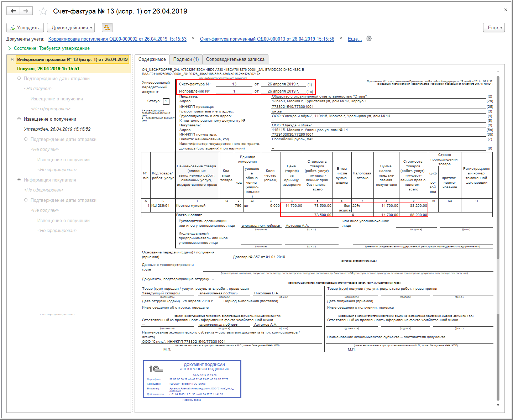
Task: Open Счет-фактура полученный ОД00-000013 link
Action: click(267, 39)
